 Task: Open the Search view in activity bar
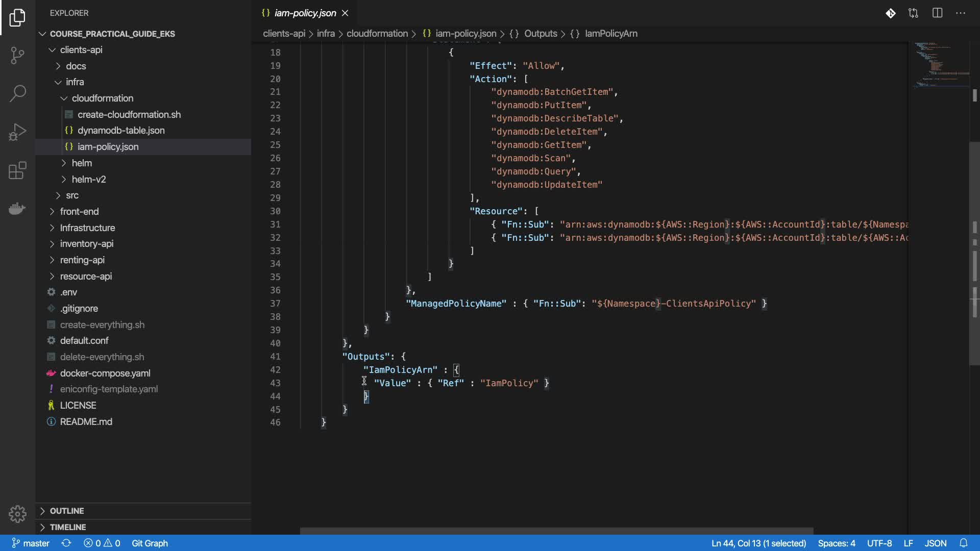[x=17, y=93]
